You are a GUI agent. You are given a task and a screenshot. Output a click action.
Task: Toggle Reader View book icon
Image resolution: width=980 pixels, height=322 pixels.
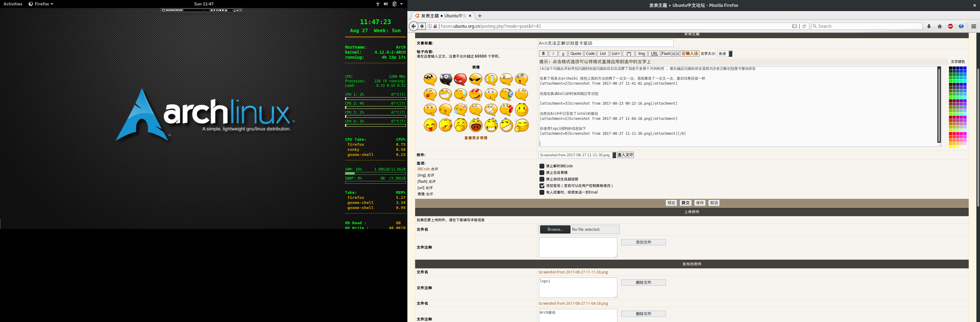click(x=794, y=26)
